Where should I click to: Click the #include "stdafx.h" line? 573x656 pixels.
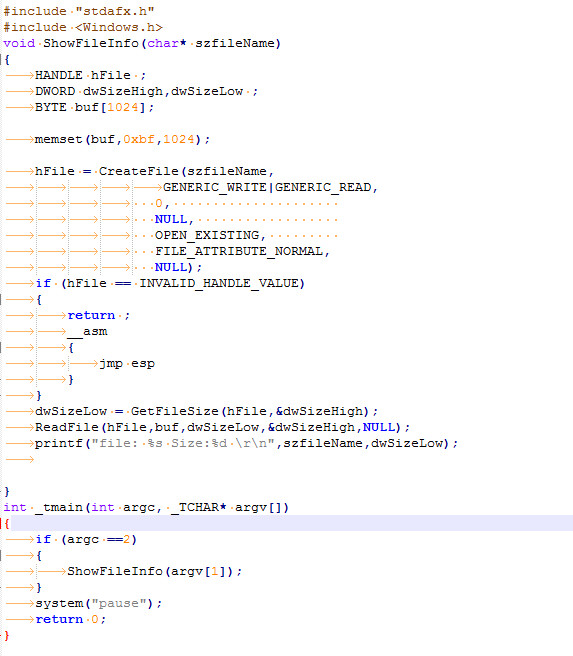79,11
